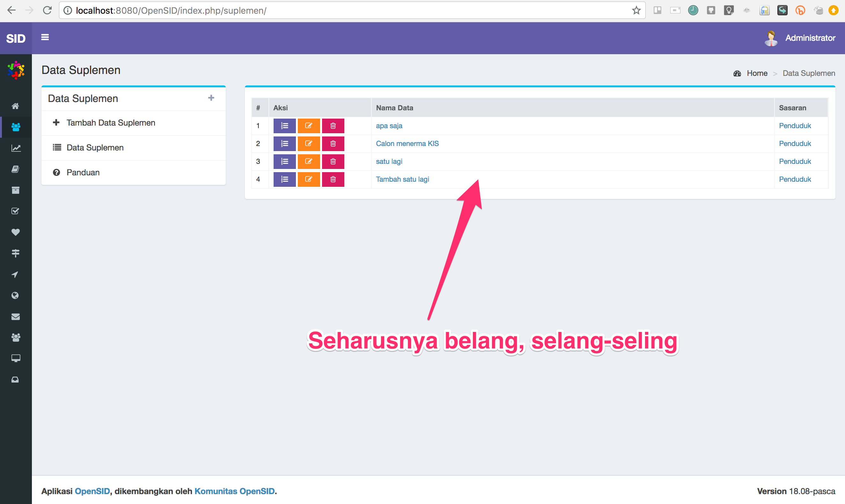The height and width of the screenshot is (504, 845).
Task: View entries of 'apa saja' via list icon
Action: coord(284,126)
